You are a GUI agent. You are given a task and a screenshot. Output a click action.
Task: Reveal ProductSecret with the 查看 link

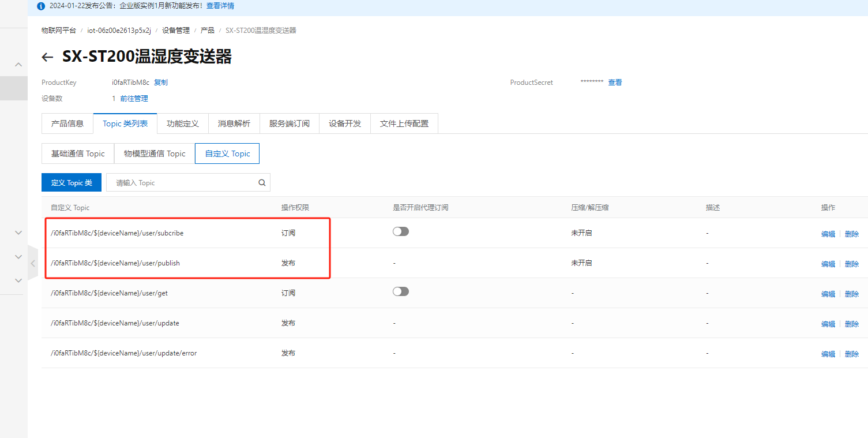coord(615,83)
